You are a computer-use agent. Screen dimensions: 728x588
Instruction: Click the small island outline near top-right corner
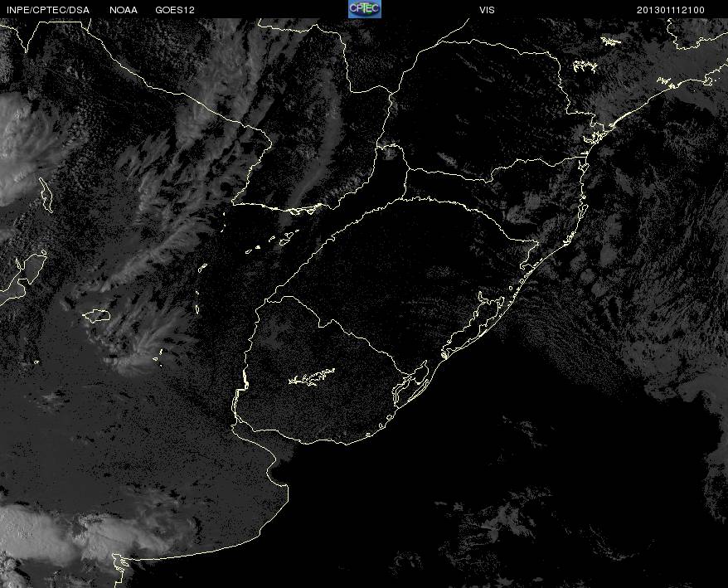pos(610,40)
